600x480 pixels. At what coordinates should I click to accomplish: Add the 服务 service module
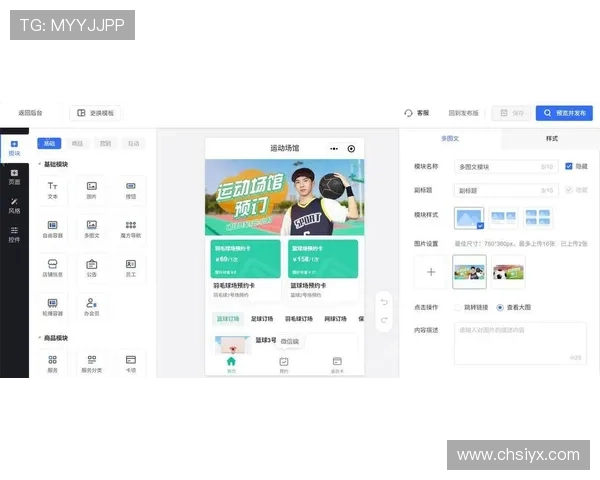pyautogui.click(x=52, y=364)
